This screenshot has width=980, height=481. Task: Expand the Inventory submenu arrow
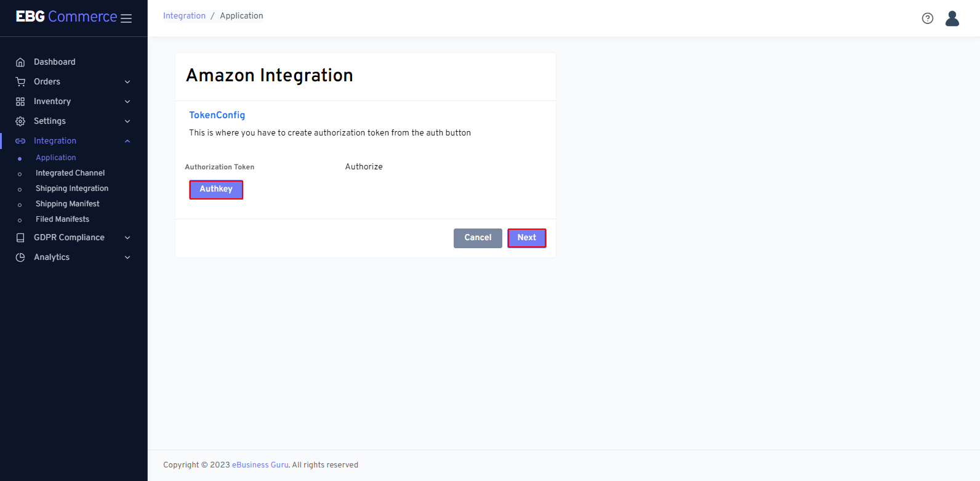point(127,102)
